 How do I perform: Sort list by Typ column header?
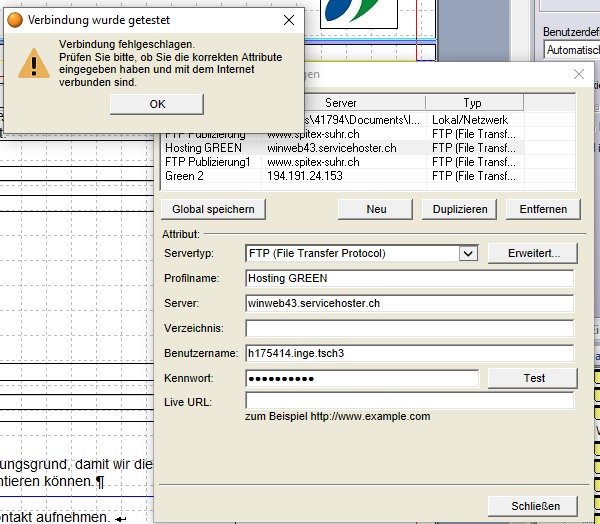click(472, 103)
